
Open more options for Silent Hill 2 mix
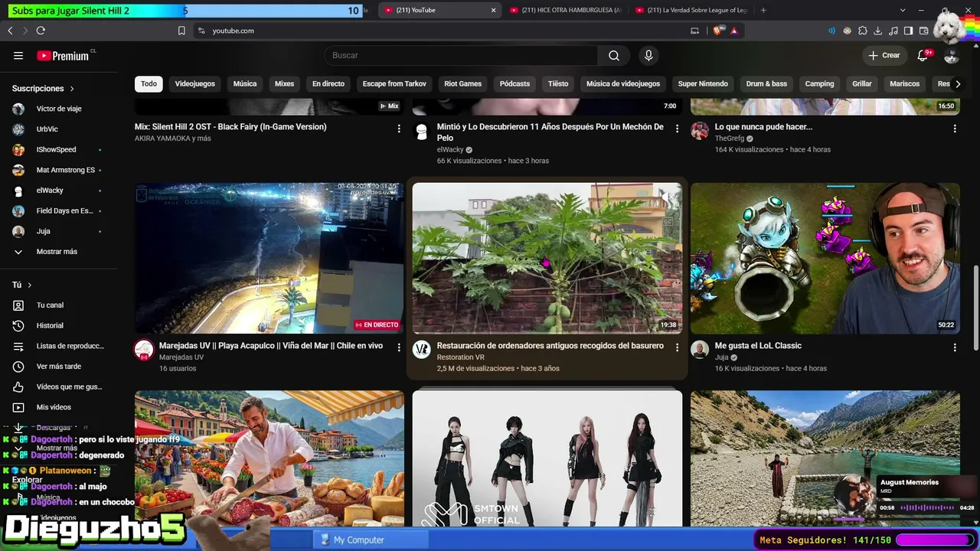click(399, 129)
